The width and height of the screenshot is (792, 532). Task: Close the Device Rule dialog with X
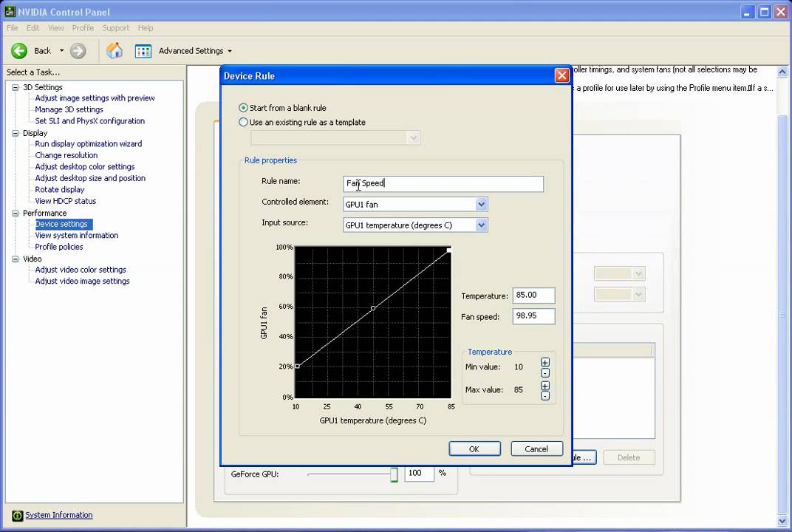coord(561,76)
